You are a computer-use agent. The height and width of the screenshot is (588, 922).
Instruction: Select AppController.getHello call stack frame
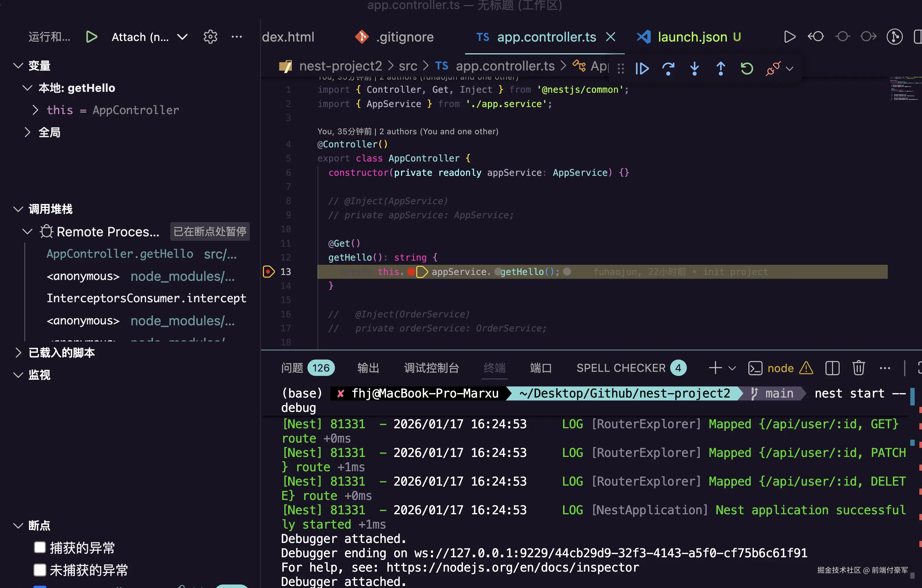pos(120,254)
